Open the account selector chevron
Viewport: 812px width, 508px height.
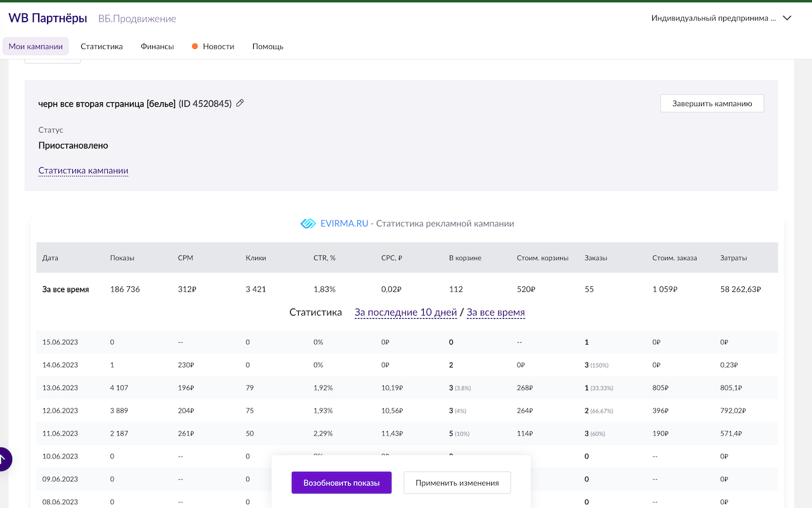point(787,18)
